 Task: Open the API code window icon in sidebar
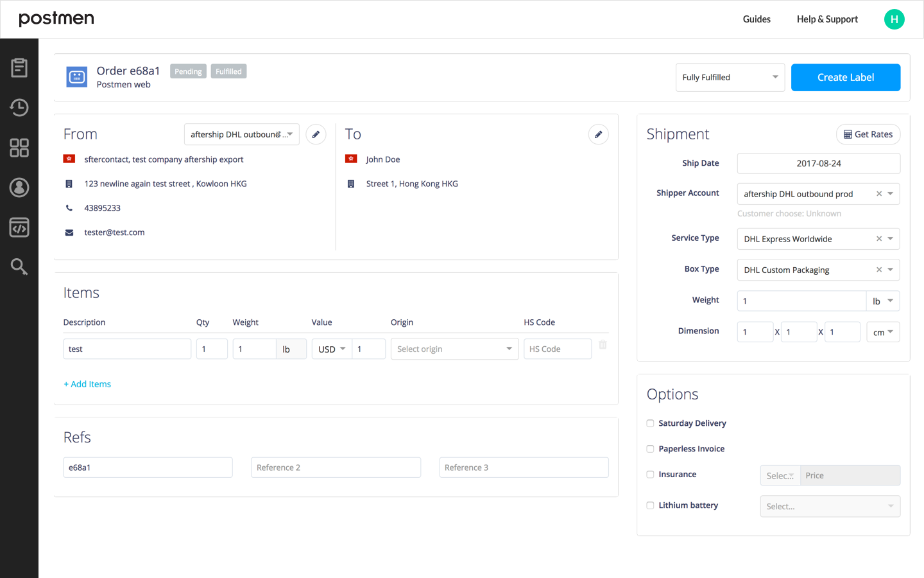pyautogui.click(x=19, y=227)
